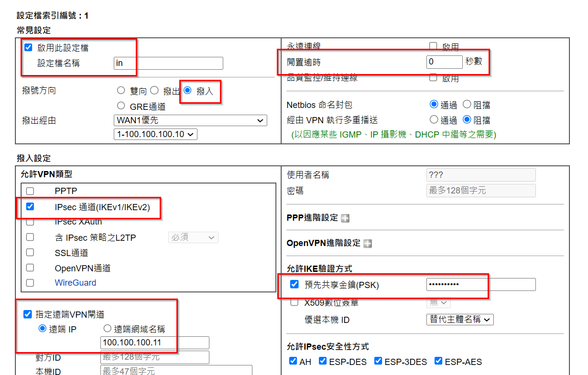Select 雙向 dial direction radio button

point(121,90)
